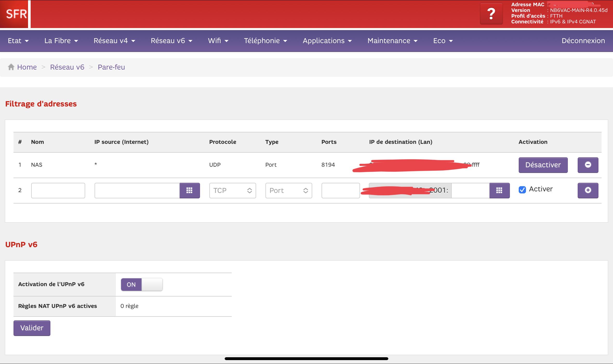Open IP source address picker grid icon
Viewport: 613px width, 364px height.
tap(190, 191)
